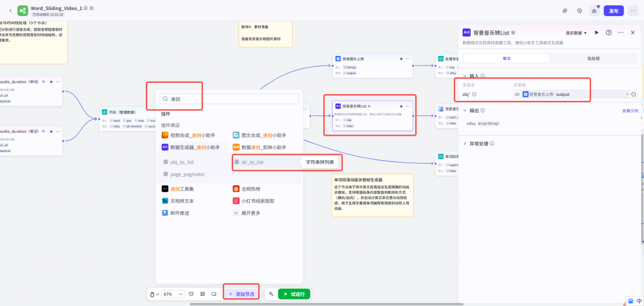Open help question icon in side panel
This screenshot has height=306, width=644.
[609, 32]
